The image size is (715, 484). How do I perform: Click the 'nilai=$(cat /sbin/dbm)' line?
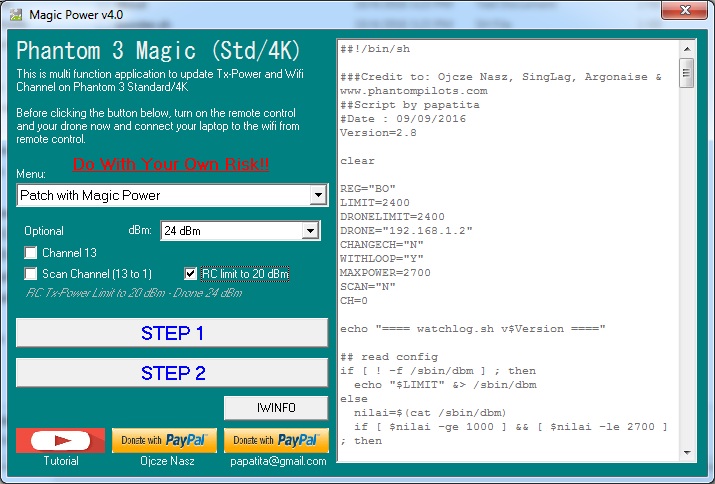click(x=430, y=413)
